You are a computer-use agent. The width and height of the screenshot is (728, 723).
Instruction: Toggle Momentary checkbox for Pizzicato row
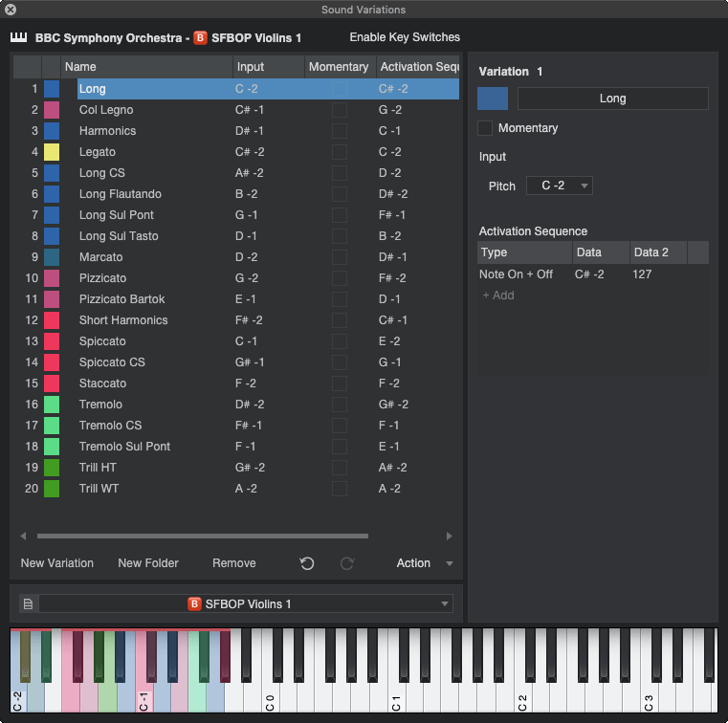[340, 278]
